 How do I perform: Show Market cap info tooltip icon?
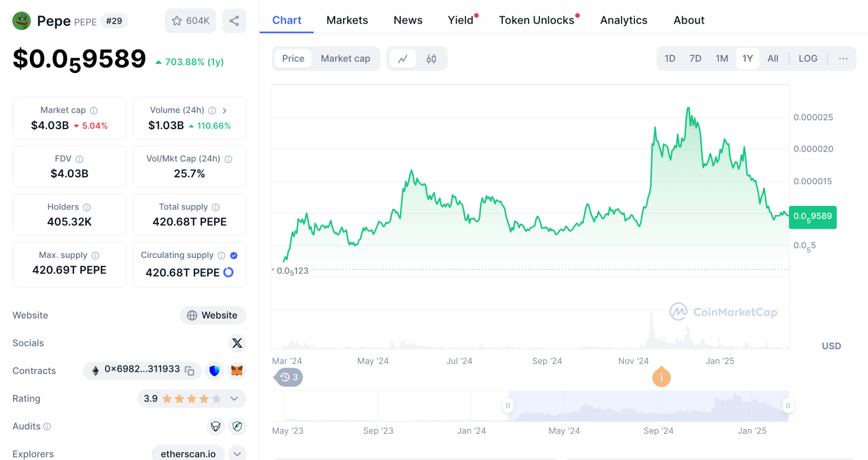click(94, 111)
